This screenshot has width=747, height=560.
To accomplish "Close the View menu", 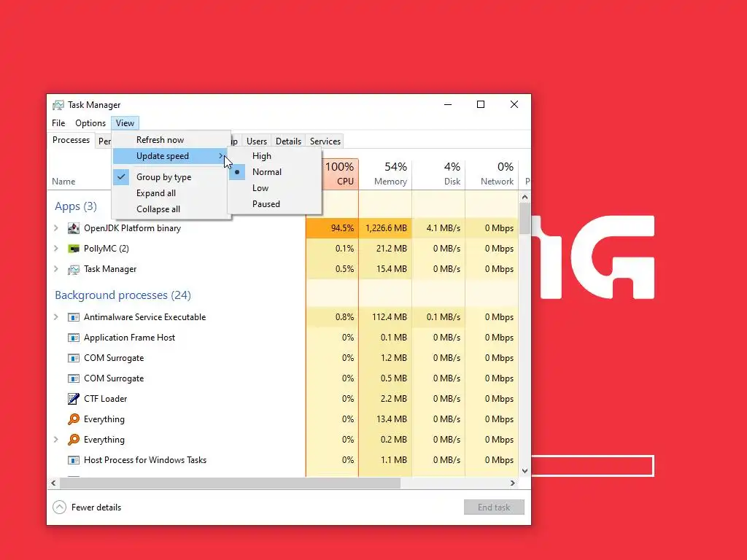I will (125, 122).
